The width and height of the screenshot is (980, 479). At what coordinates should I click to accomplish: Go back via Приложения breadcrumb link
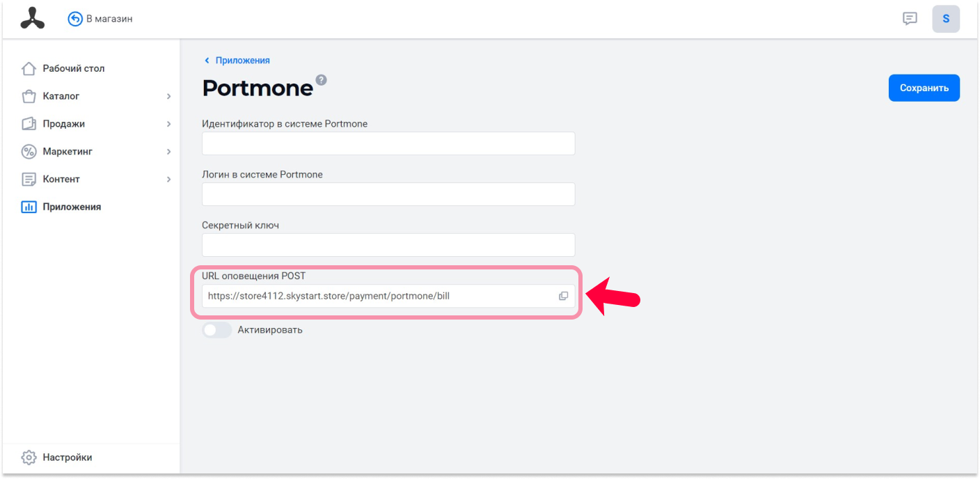point(242,61)
